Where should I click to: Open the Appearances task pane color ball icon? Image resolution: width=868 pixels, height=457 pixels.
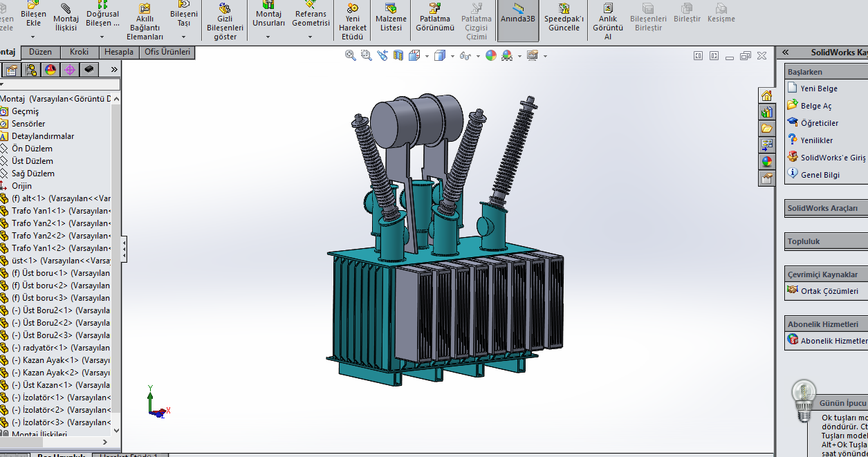[766, 162]
